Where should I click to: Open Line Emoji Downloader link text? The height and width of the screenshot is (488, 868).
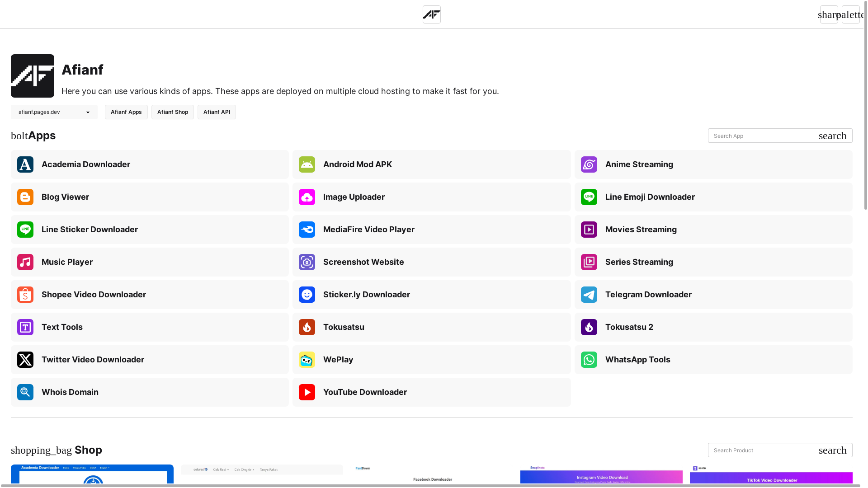(650, 197)
